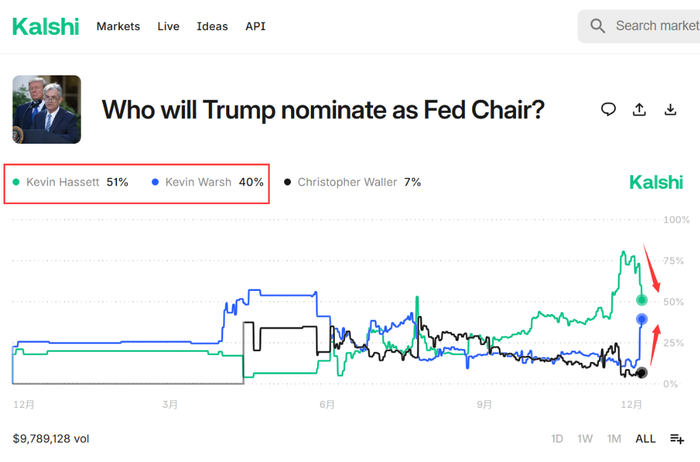The height and width of the screenshot is (462, 700).
Task: Click the Fed Chair market thumbnail image
Action: [46, 109]
